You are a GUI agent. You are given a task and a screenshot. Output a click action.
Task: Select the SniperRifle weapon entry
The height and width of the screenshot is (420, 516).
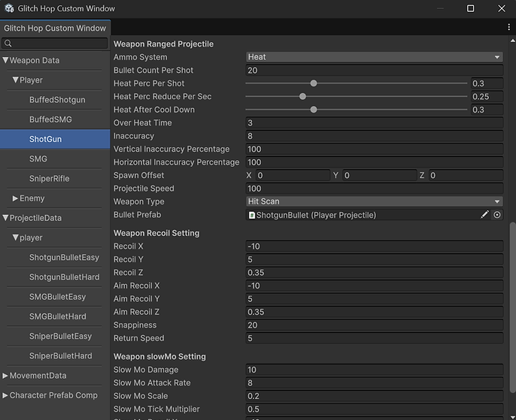point(50,179)
